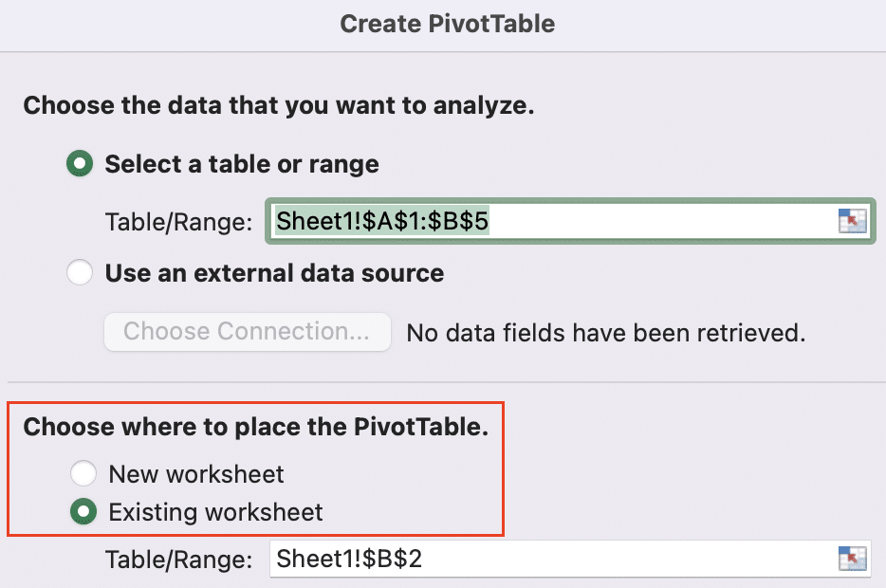This screenshot has height=588, width=886.
Task: Click the 'New worksheet' label text
Action: (196, 474)
